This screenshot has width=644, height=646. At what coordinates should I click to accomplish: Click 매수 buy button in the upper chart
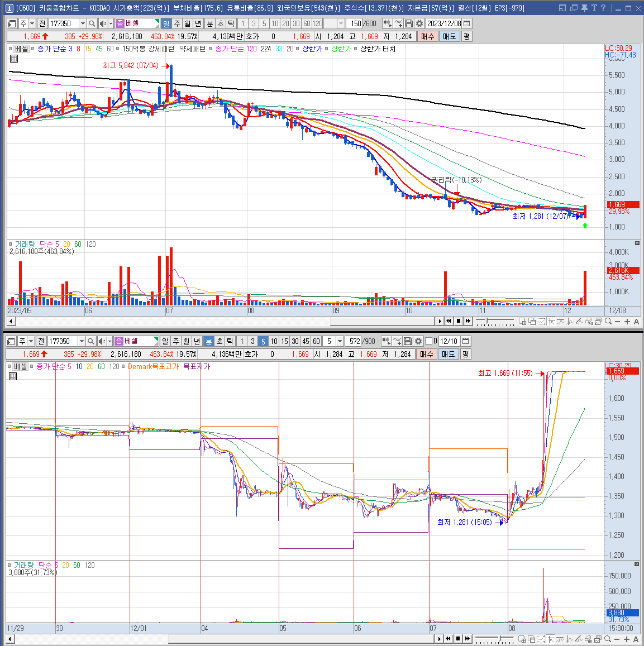(x=428, y=37)
